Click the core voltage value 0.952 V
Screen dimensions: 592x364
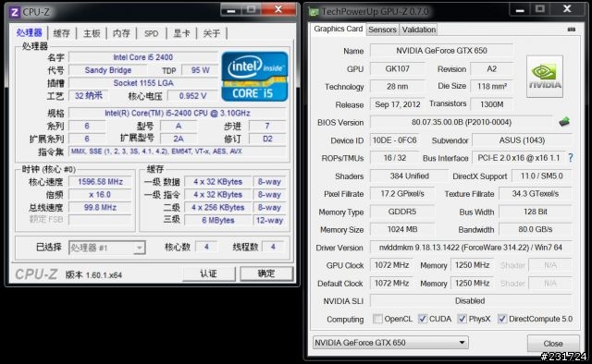pos(193,96)
